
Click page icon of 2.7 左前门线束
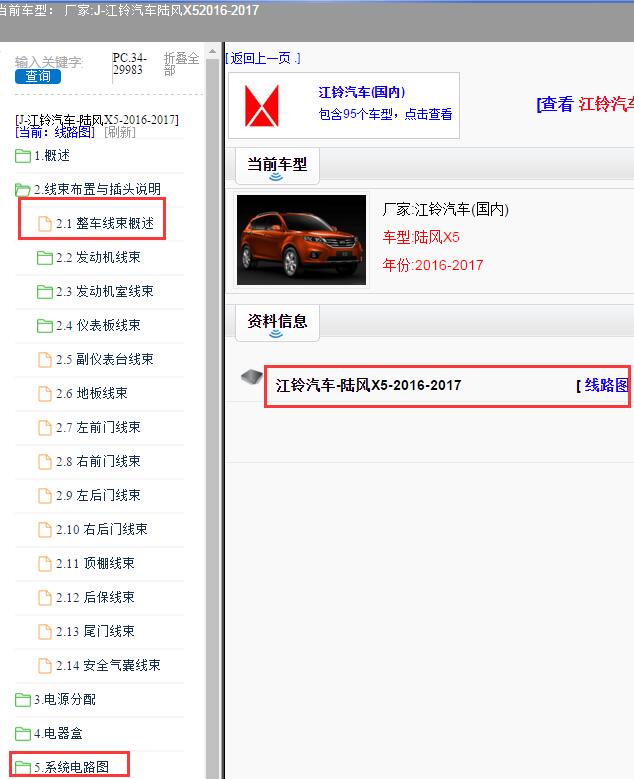pyautogui.click(x=45, y=428)
